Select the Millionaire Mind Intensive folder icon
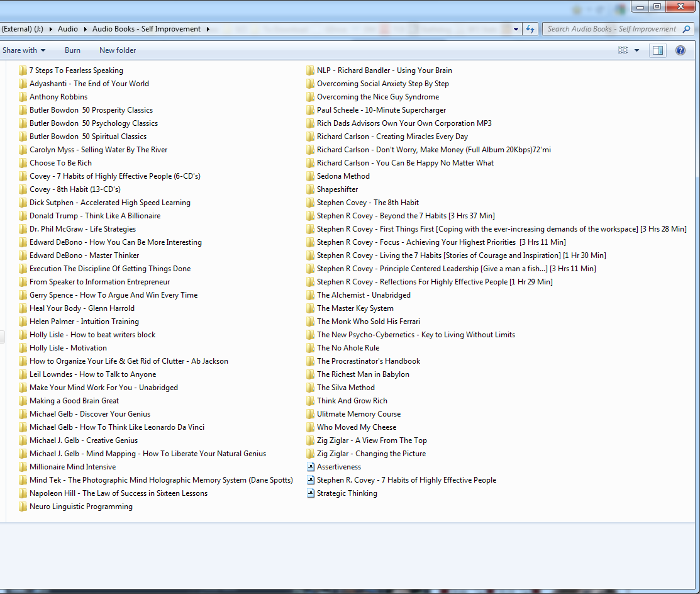 point(23,467)
